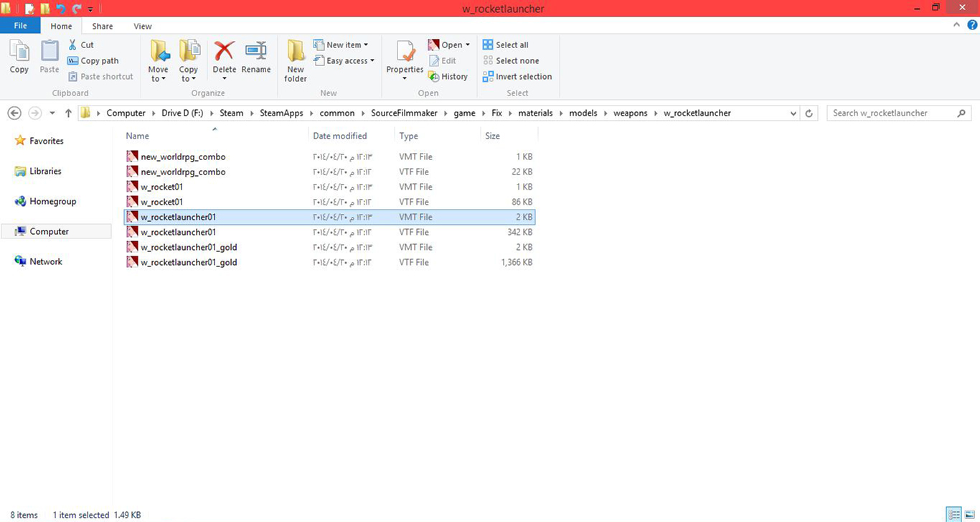Click Select none in the ribbon
The height and width of the screenshot is (522, 980).
click(x=511, y=61)
